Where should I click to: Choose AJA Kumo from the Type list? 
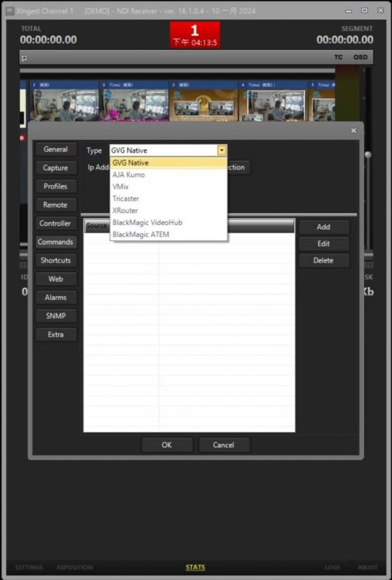point(169,175)
